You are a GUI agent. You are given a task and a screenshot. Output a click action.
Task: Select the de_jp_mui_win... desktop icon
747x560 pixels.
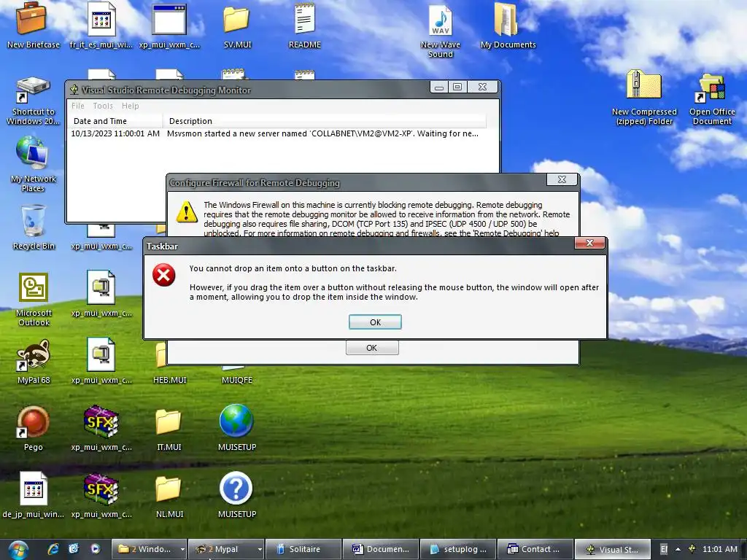click(x=34, y=495)
